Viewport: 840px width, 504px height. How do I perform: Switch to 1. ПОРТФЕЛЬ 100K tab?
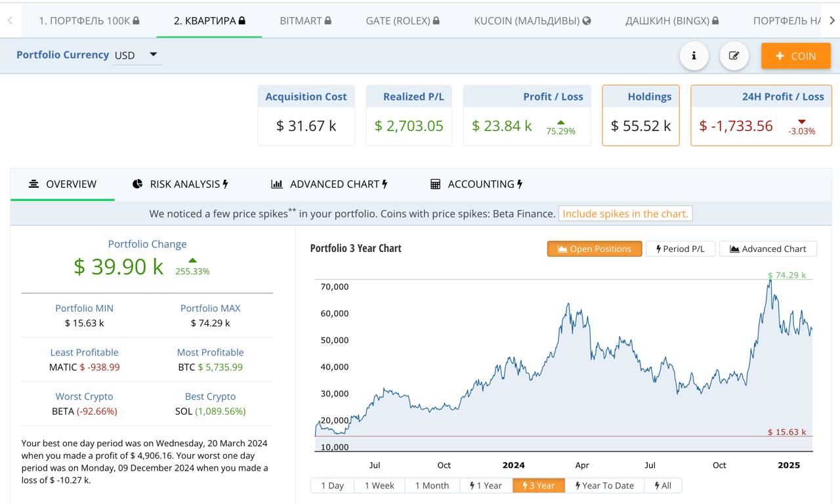[x=89, y=20]
